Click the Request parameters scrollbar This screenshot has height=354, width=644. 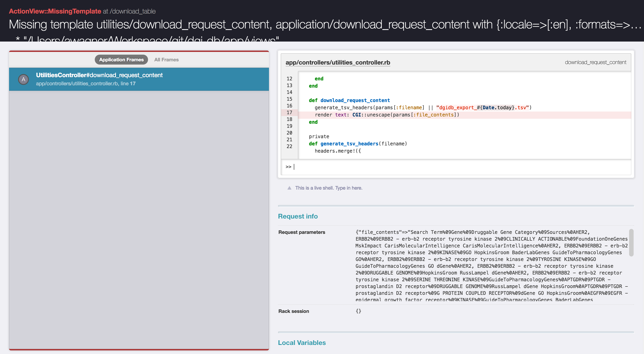click(x=631, y=243)
